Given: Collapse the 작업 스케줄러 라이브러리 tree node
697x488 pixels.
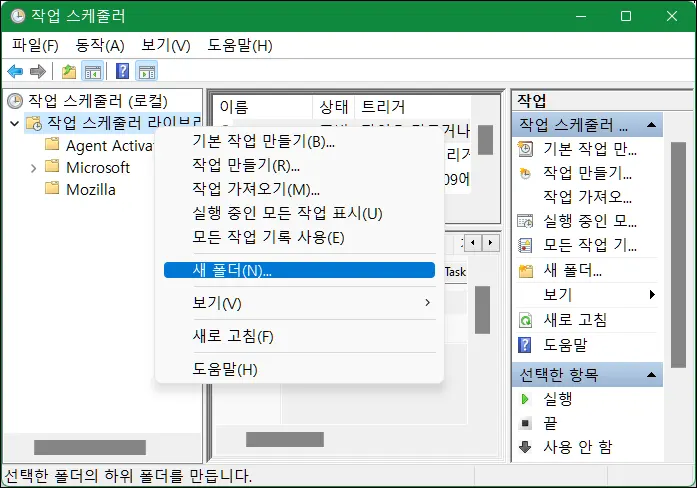Looking at the screenshot, I should tap(14, 123).
